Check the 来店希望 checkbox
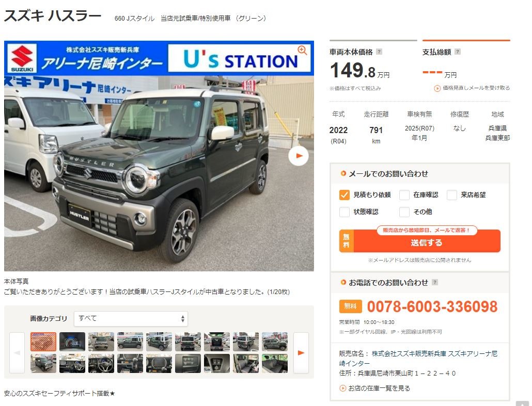Image resolution: width=532 pixels, height=406 pixels. coord(451,195)
